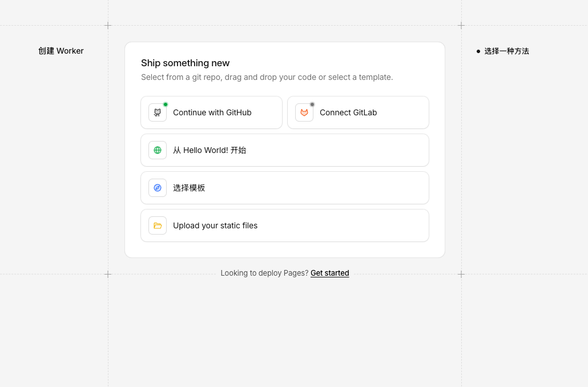This screenshot has width=588, height=387.
Task: Click the yellow open folder upload icon
Action: [158, 225]
